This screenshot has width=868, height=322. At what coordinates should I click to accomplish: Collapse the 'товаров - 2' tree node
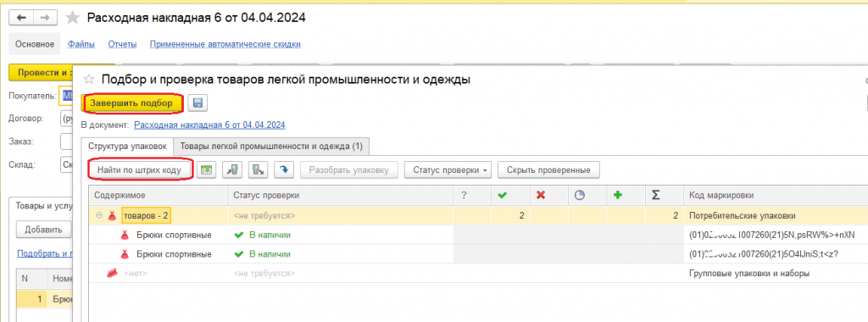click(x=99, y=216)
